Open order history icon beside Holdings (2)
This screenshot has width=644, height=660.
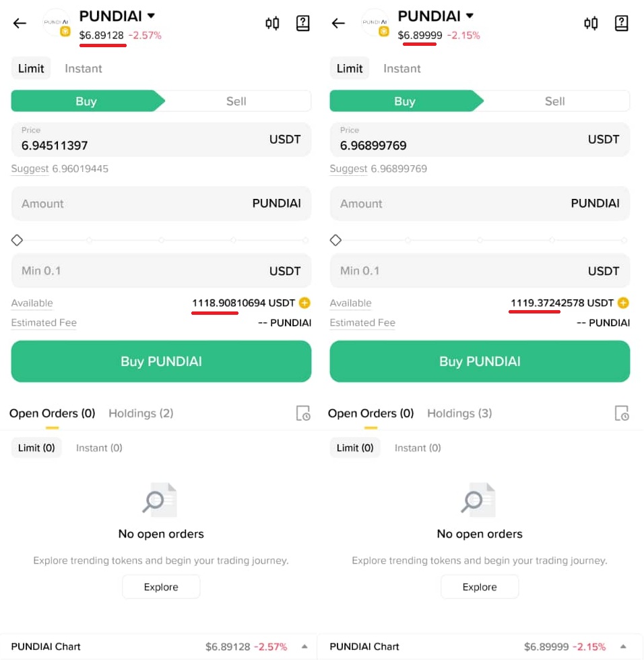coord(303,413)
